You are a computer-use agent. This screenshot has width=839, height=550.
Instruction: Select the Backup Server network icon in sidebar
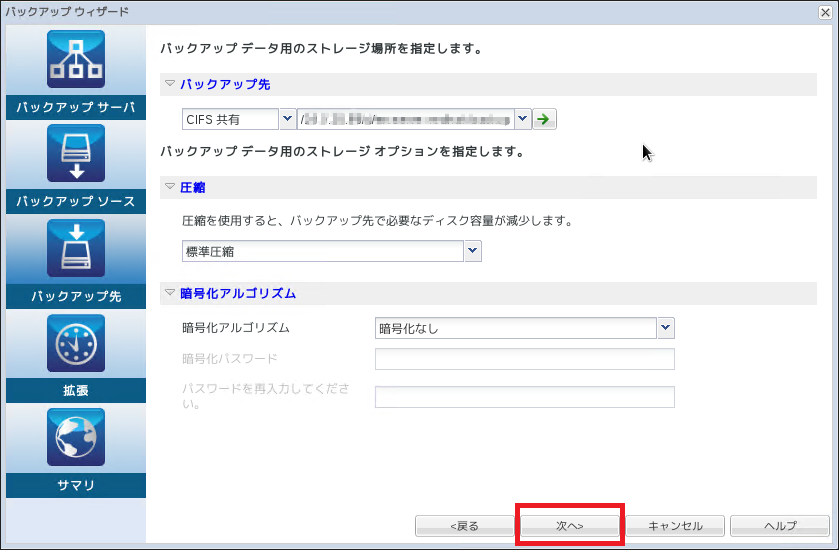click(75, 59)
